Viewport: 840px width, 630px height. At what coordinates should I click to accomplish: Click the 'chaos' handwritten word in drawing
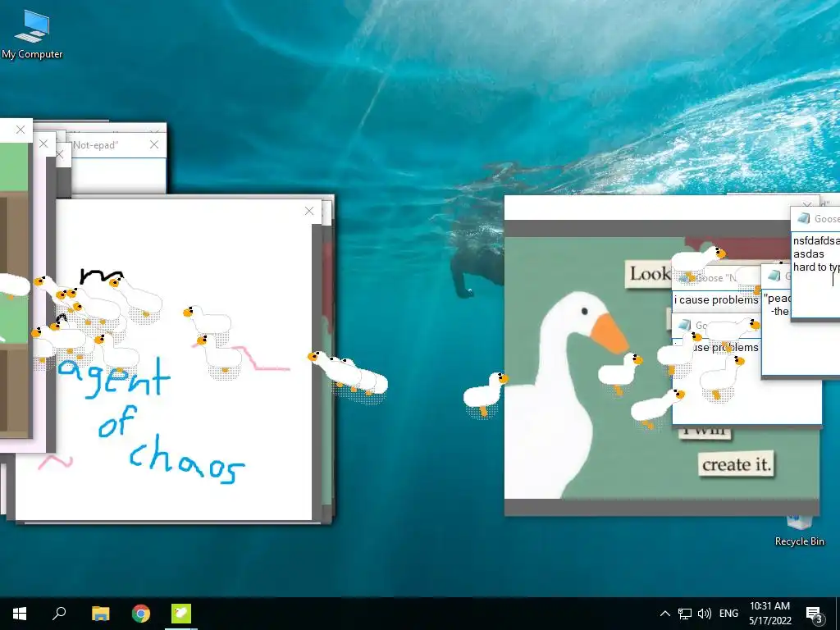[x=187, y=460]
